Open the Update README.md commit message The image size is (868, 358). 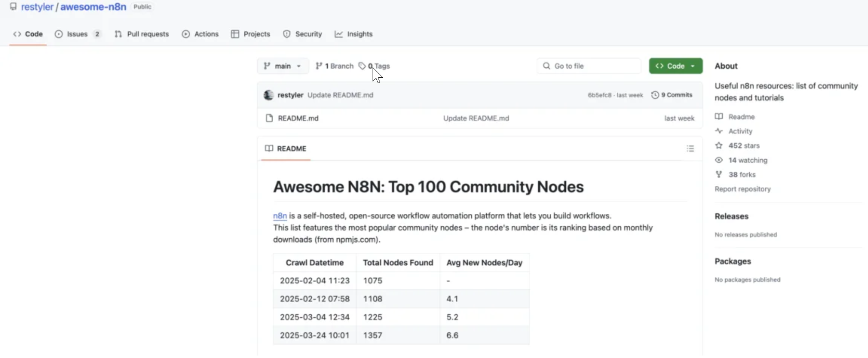pyautogui.click(x=341, y=95)
